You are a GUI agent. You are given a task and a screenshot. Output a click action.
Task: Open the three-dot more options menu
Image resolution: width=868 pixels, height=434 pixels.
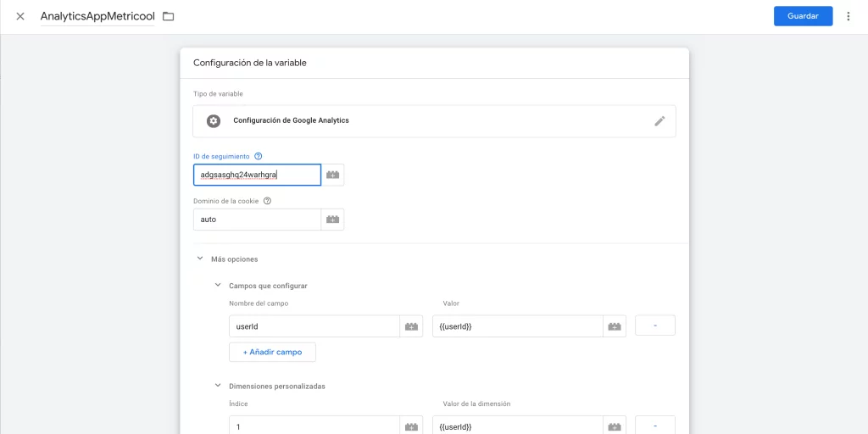click(x=848, y=16)
